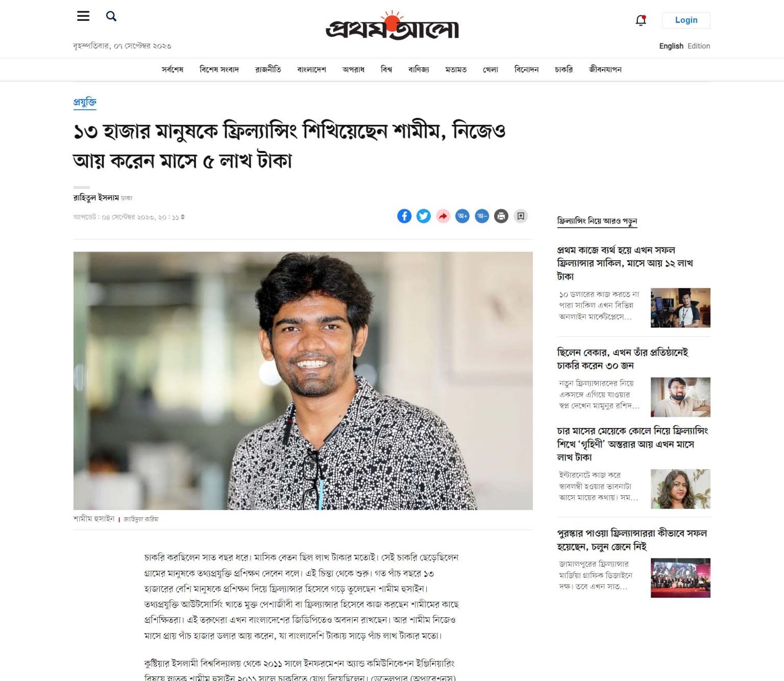Share article on Twitter

[424, 216]
